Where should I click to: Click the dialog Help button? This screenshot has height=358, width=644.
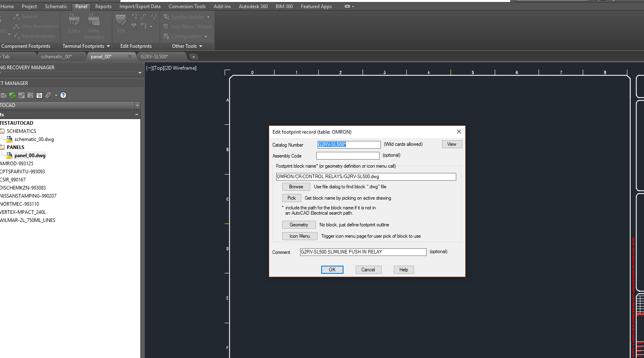(x=404, y=270)
